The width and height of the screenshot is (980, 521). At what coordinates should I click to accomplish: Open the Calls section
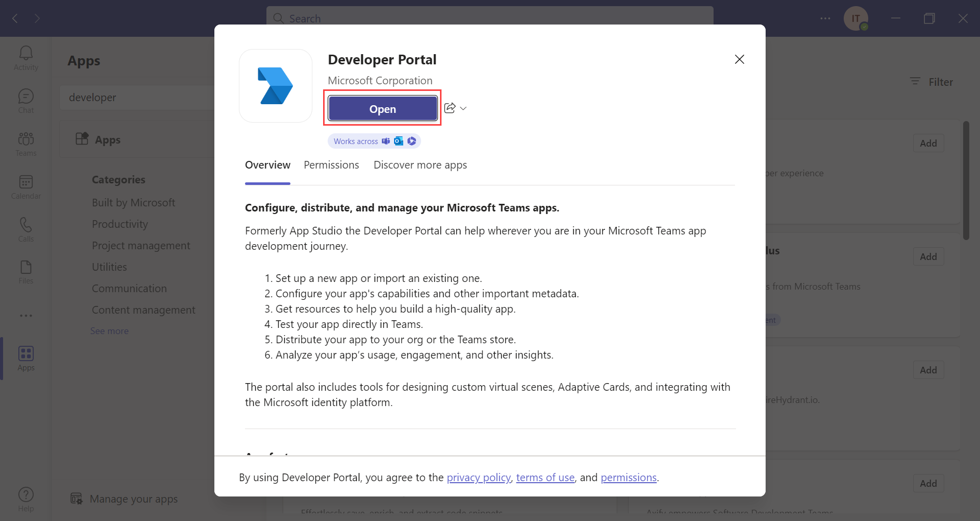tap(26, 229)
